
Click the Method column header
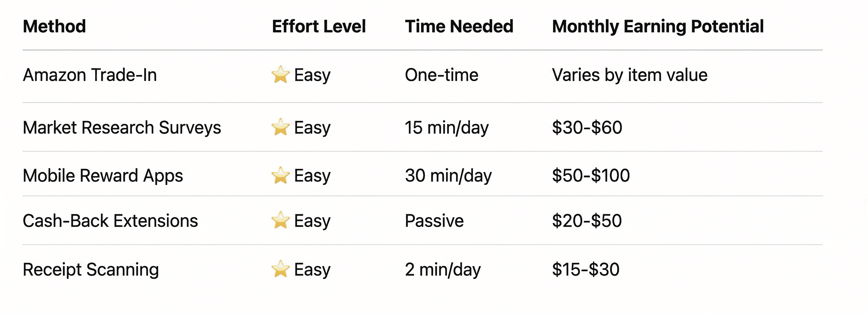pyautogui.click(x=54, y=26)
